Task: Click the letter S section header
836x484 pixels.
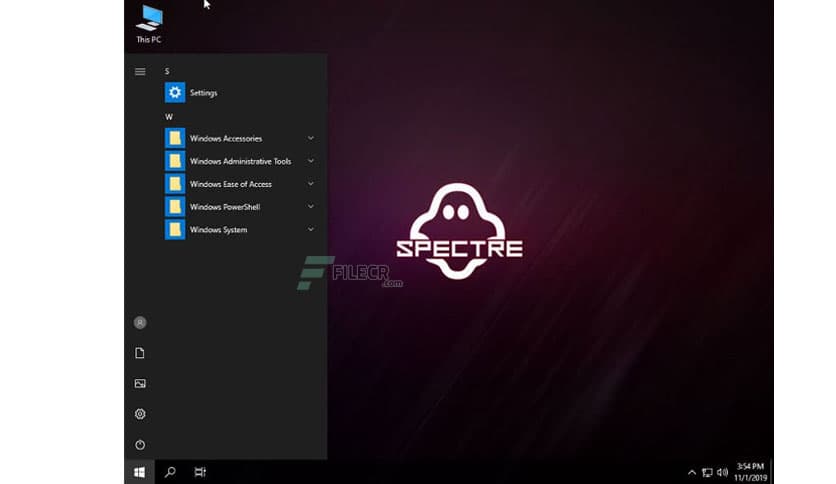Action: click(167, 71)
